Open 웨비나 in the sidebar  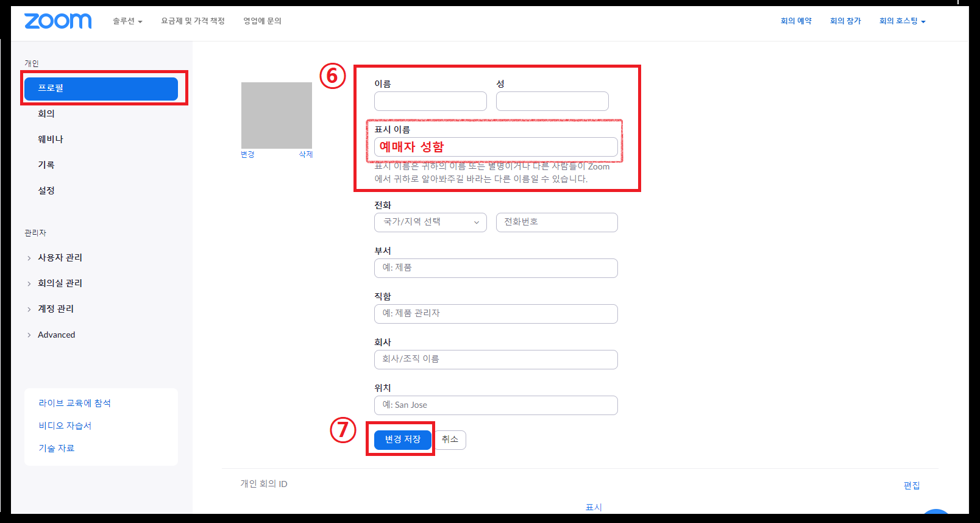tap(51, 140)
